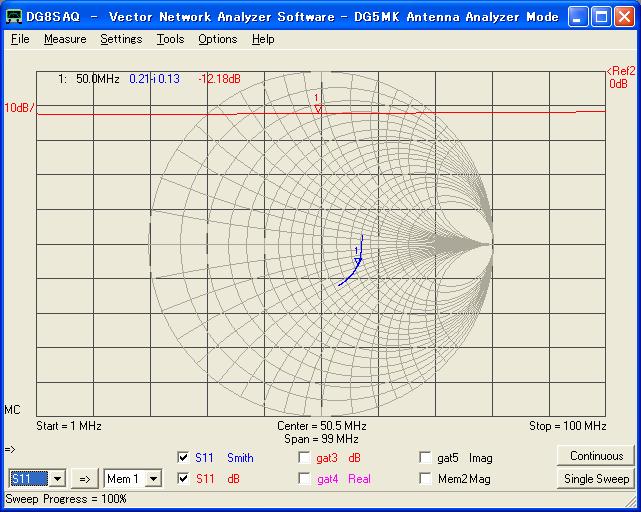Click the marker value '-12.18dB'
Viewport: 641px width, 512px height.
(x=220, y=79)
